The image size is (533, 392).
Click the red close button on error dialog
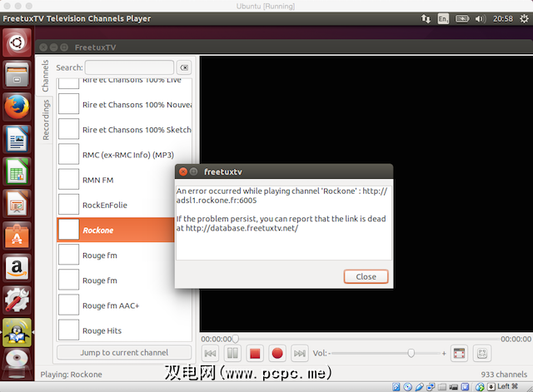[x=183, y=171]
